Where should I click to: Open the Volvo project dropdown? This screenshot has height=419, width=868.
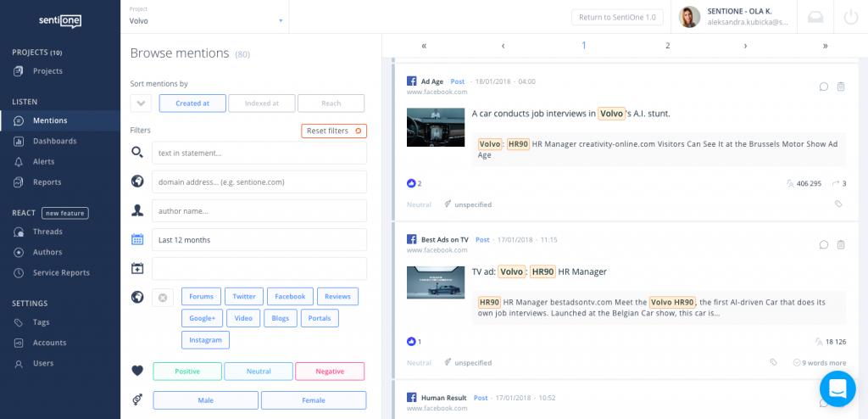pyautogui.click(x=205, y=20)
